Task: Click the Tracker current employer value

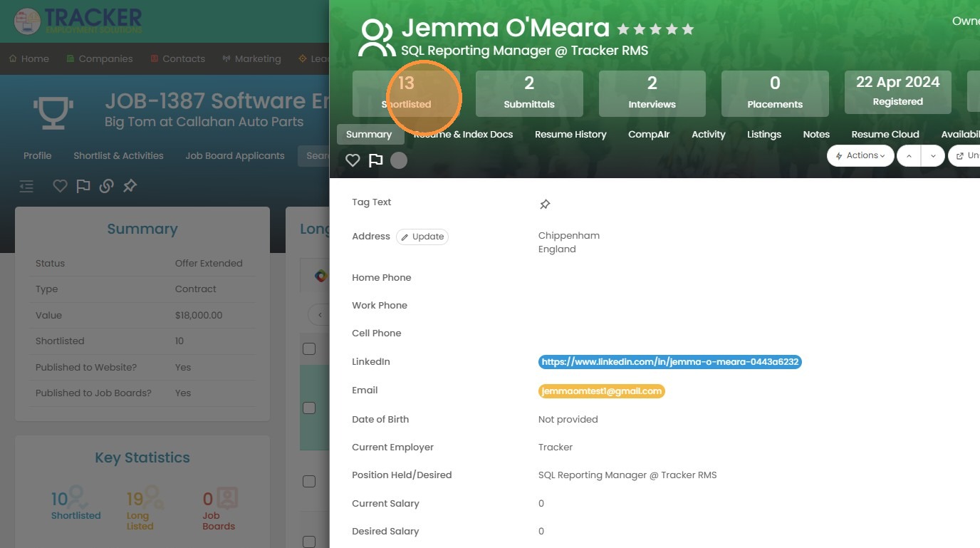Action: [556, 447]
